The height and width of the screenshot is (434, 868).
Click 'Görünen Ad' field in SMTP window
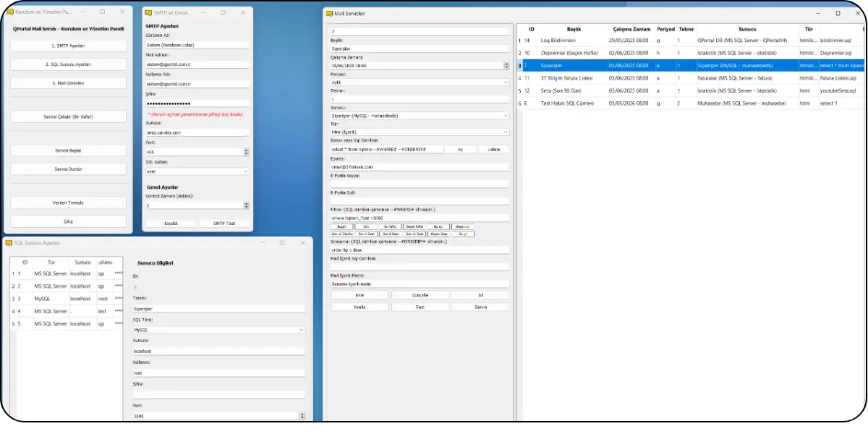197,44
